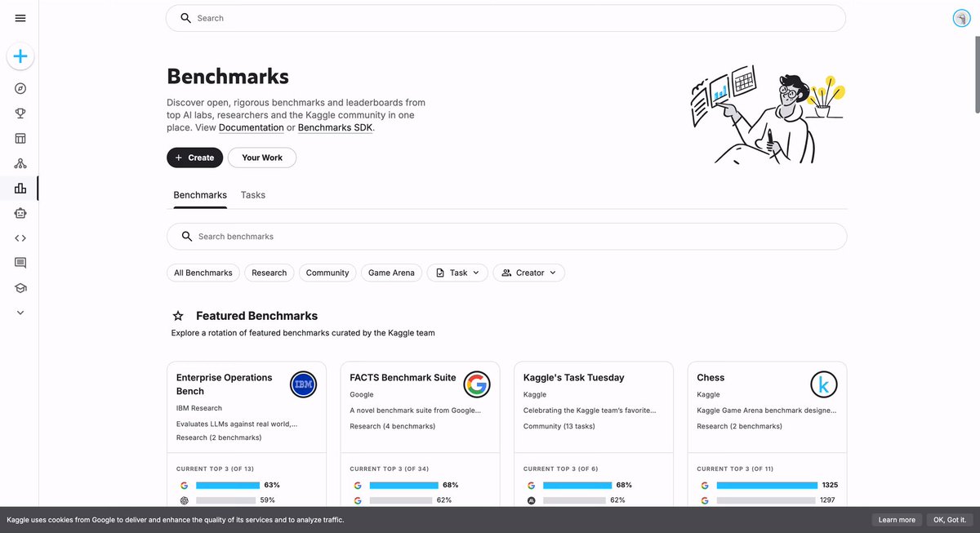Click magnifier icon in Search benchmarks field

(x=187, y=236)
